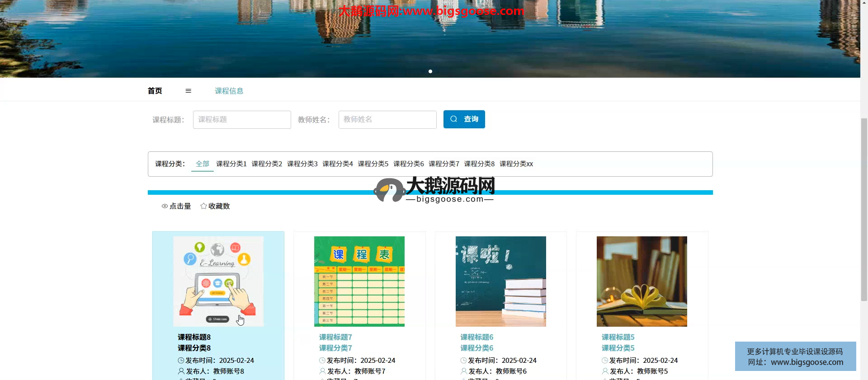Click the vertical page scrollbar

[864, 208]
